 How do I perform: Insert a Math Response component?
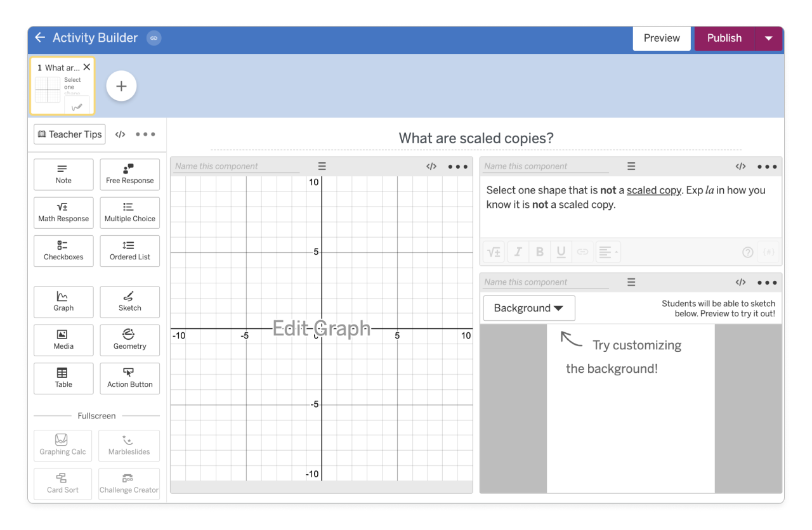tap(63, 212)
